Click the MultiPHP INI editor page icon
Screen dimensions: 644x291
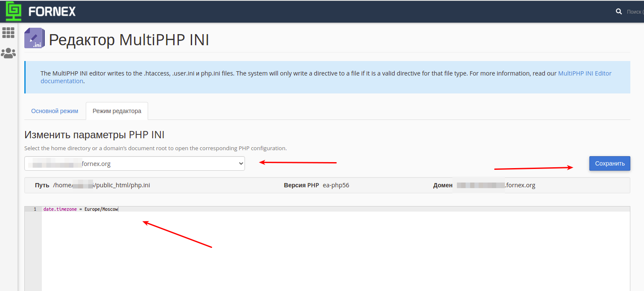pyautogui.click(x=35, y=38)
